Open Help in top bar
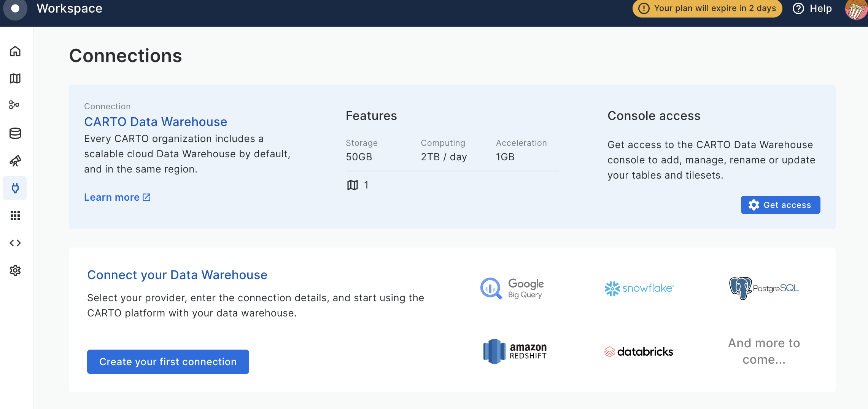The width and height of the screenshot is (868, 409). click(x=812, y=8)
